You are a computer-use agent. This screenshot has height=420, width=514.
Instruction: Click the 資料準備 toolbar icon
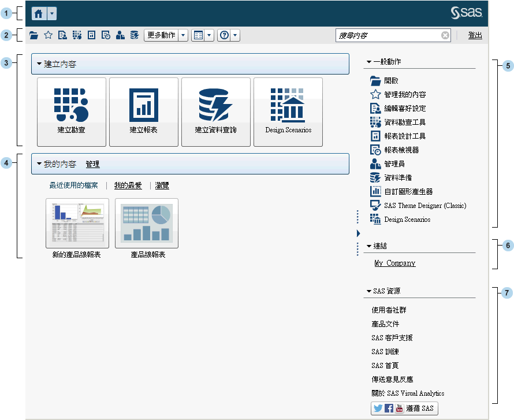(135, 35)
